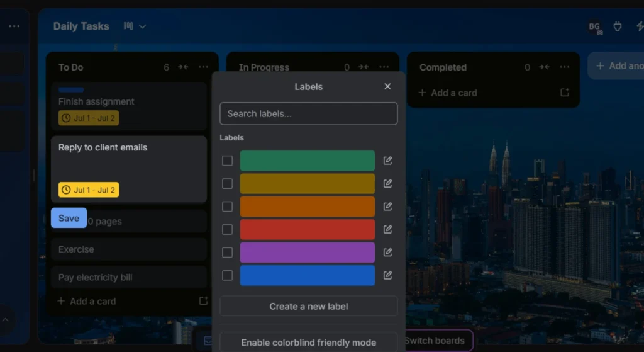Click the Reply to client emails title field
The image size is (644, 352).
[x=103, y=147]
